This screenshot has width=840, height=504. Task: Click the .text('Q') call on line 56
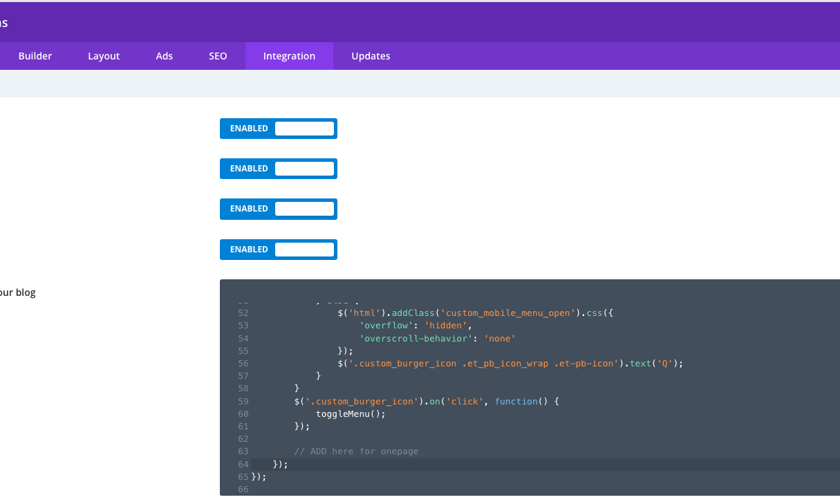(655, 363)
